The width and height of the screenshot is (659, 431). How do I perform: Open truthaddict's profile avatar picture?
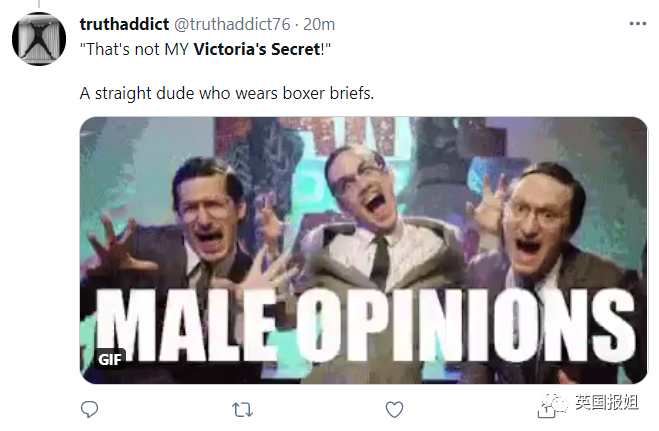pyautogui.click(x=39, y=39)
